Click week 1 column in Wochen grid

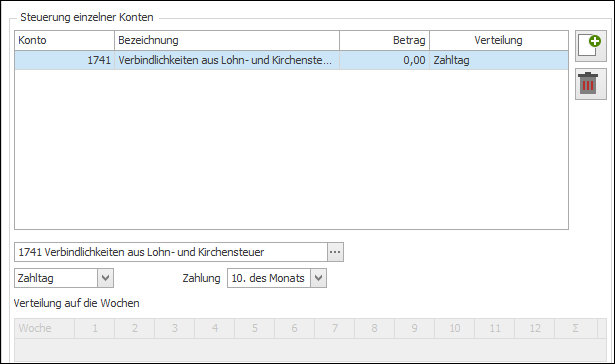click(x=95, y=328)
